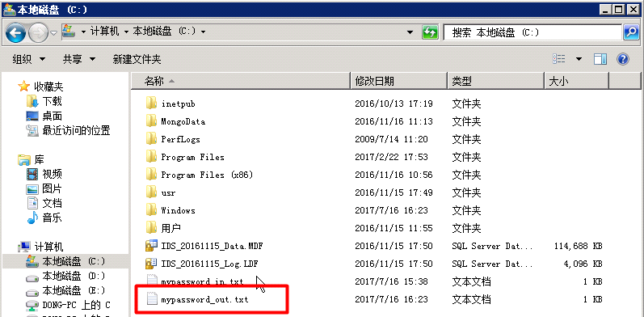Viewport: 644px width, 317px height.
Task: Click the inetpub folder icon
Action: [152, 104]
